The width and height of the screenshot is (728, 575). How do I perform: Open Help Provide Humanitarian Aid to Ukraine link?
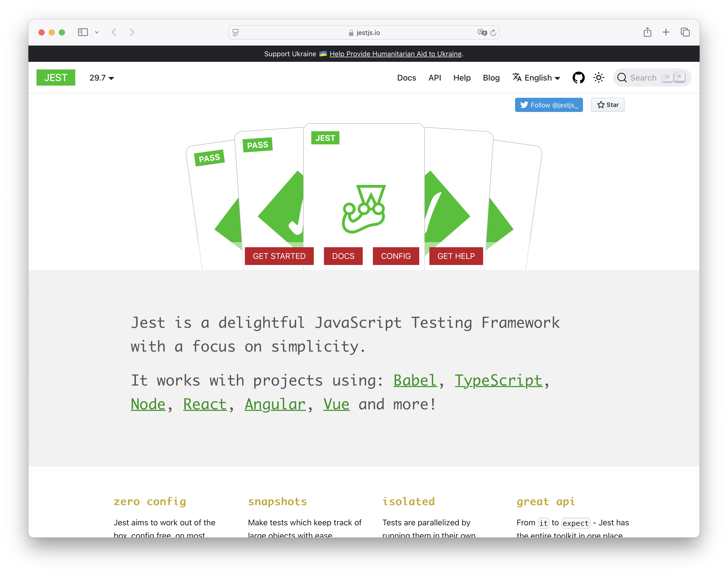pos(395,54)
